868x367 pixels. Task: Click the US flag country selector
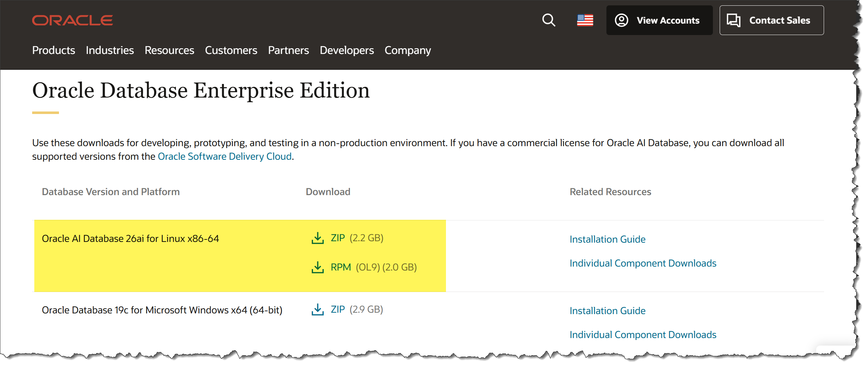coord(585,20)
